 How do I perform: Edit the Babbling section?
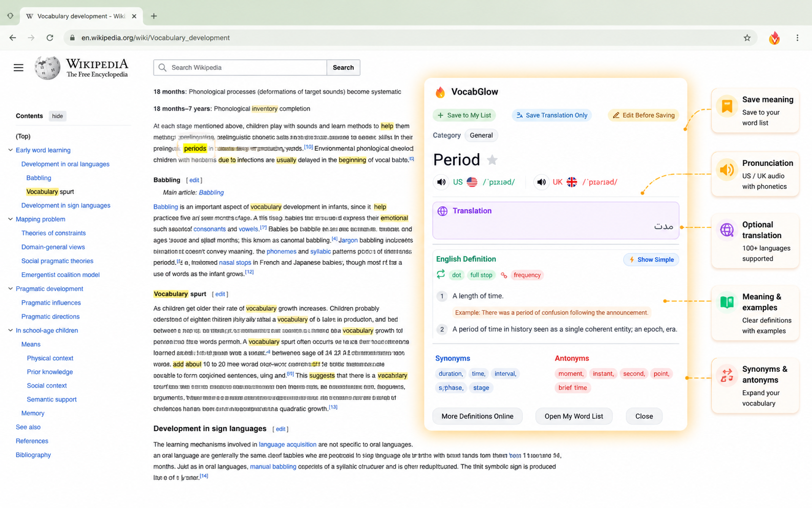click(x=194, y=180)
